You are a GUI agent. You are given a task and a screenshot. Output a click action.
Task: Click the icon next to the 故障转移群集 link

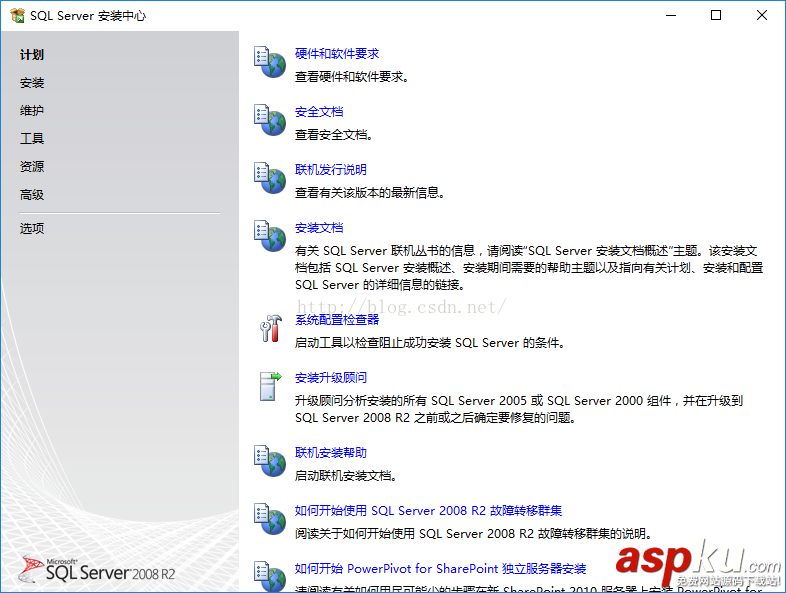coord(270,519)
